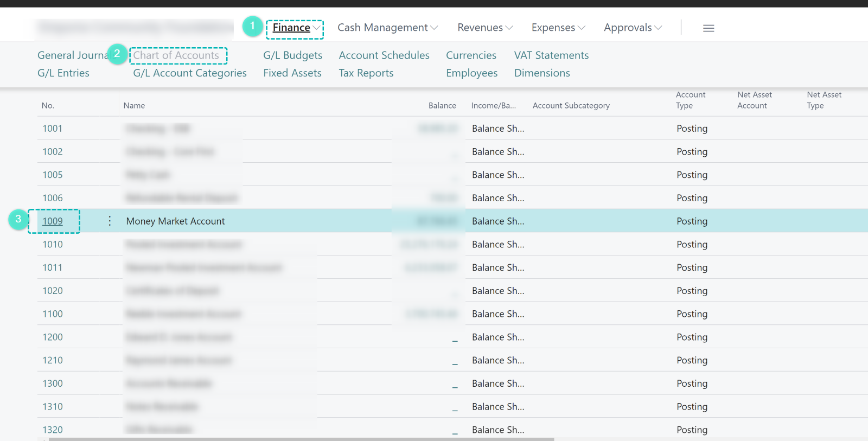Select account number 1100
Image resolution: width=868 pixels, height=441 pixels.
click(x=53, y=314)
